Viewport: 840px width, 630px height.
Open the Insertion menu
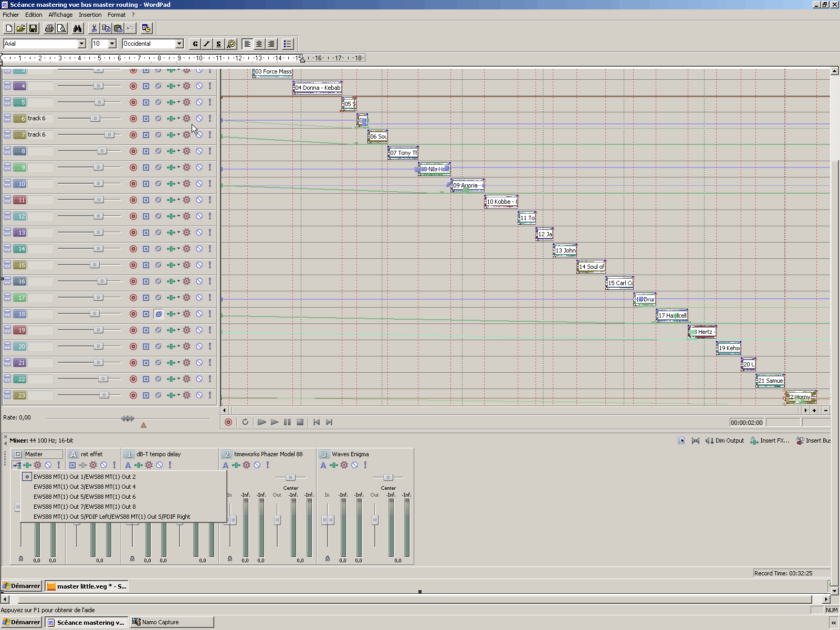point(90,15)
